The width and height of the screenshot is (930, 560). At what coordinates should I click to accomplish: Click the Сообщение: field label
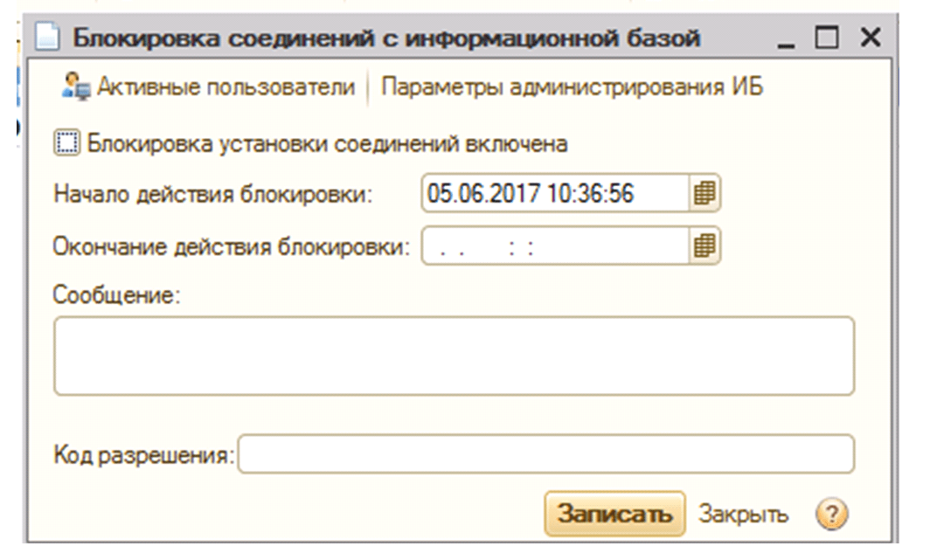point(116,295)
